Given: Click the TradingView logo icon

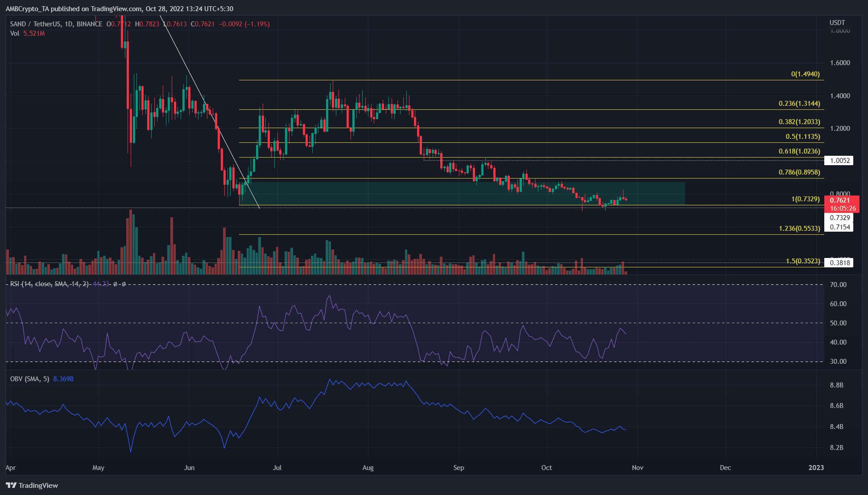Looking at the screenshot, I should (x=11, y=485).
